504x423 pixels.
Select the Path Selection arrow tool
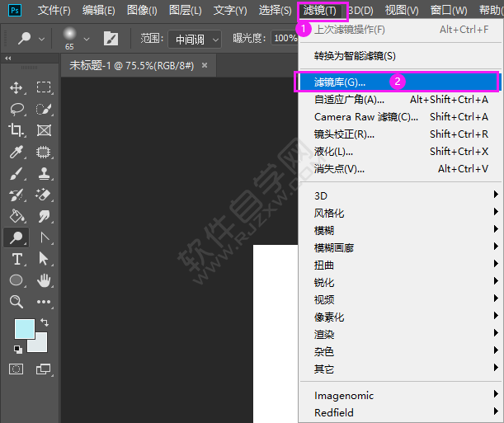(x=44, y=259)
